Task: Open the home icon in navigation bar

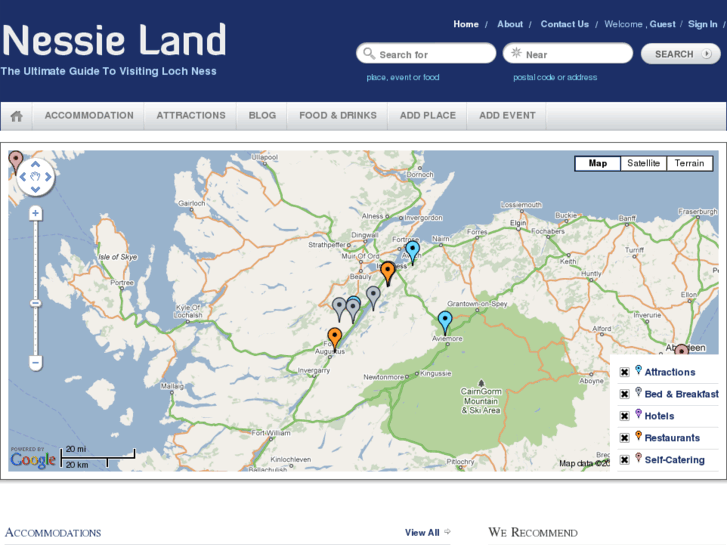Action: 17,116
